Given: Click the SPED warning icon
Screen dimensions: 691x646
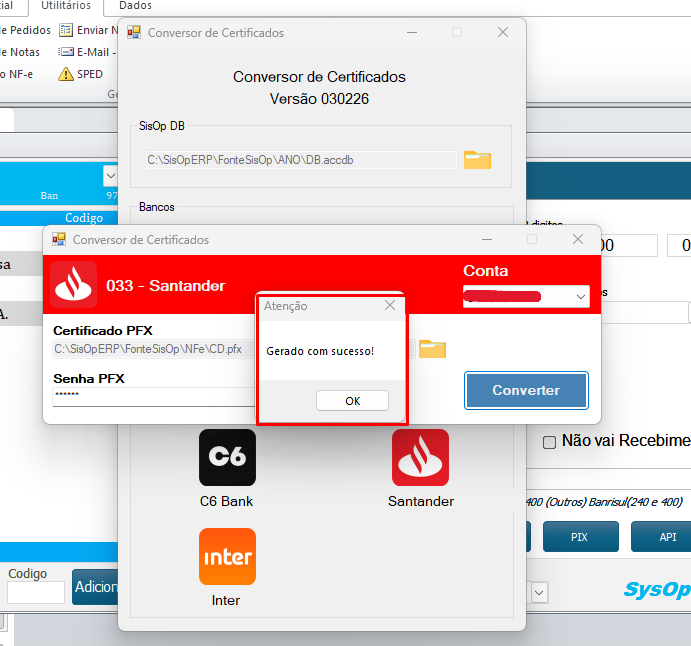Looking at the screenshot, I should click(x=66, y=74).
